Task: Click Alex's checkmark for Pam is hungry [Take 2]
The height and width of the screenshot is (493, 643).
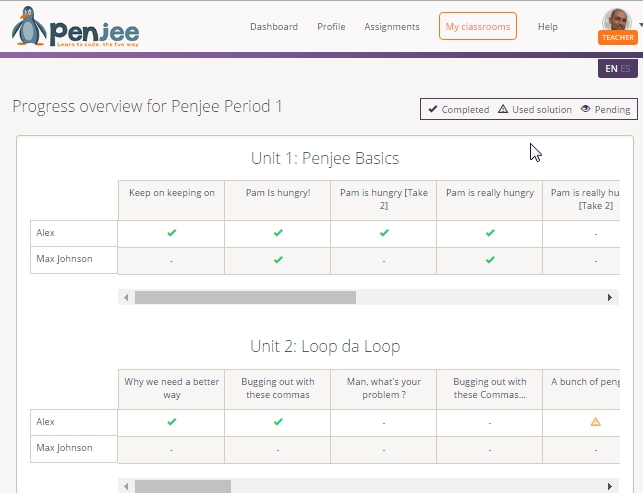Action: [384, 233]
